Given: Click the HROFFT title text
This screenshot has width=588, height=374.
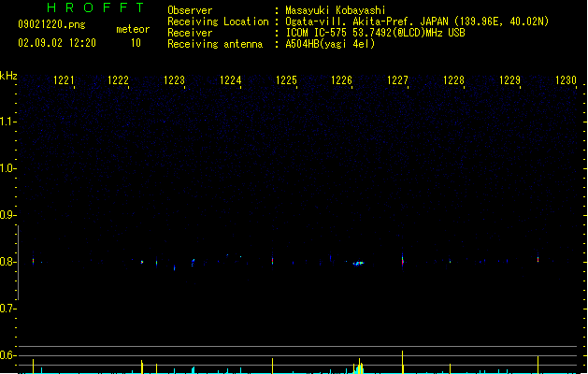Looking at the screenshot, I should tap(95, 7).
